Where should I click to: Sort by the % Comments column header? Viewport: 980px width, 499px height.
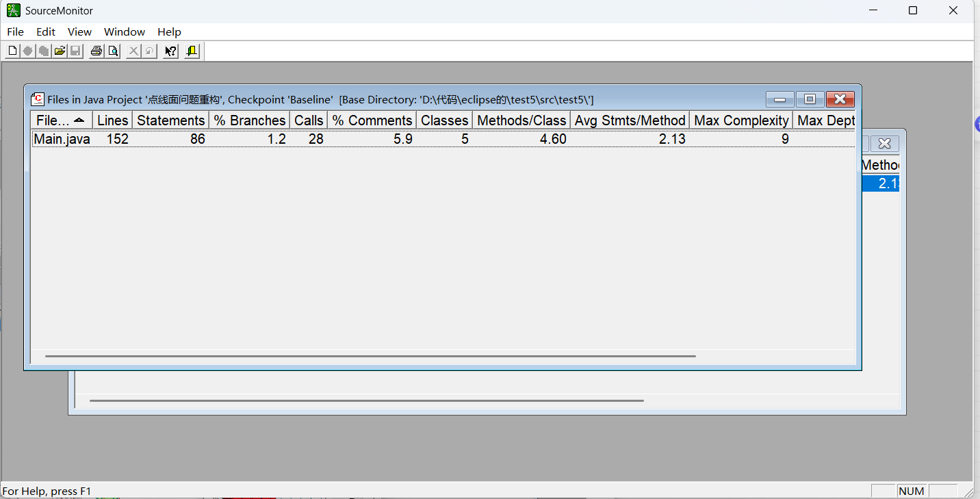(372, 120)
